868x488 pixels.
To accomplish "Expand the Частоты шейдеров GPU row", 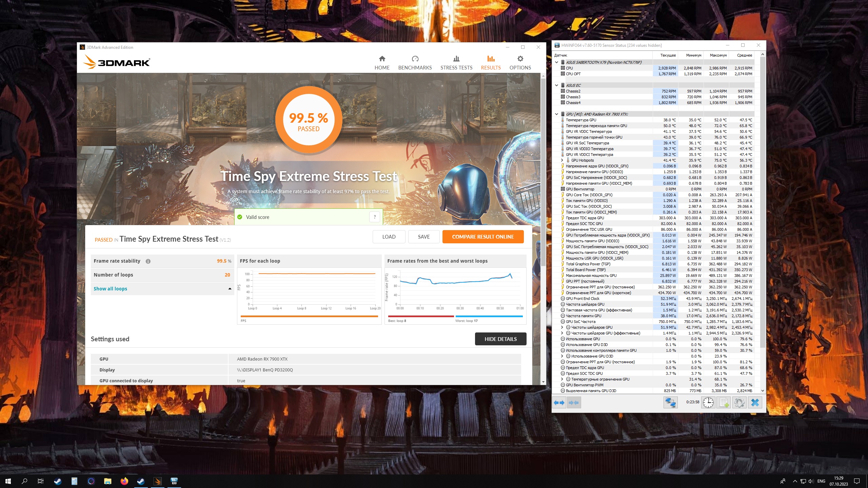I will [562, 327].
